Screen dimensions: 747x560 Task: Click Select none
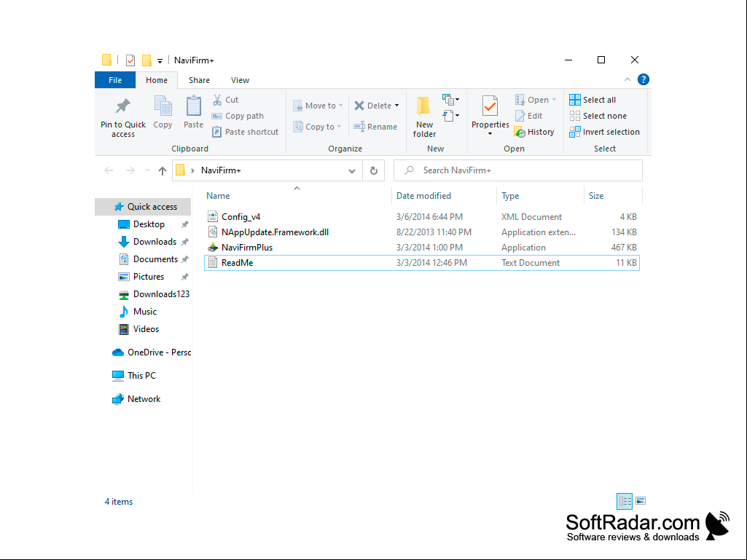point(598,116)
